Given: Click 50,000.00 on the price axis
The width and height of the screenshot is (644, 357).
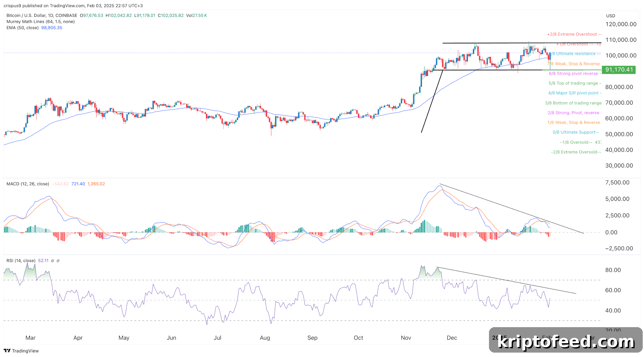Looking at the screenshot, I should (x=619, y=134).
